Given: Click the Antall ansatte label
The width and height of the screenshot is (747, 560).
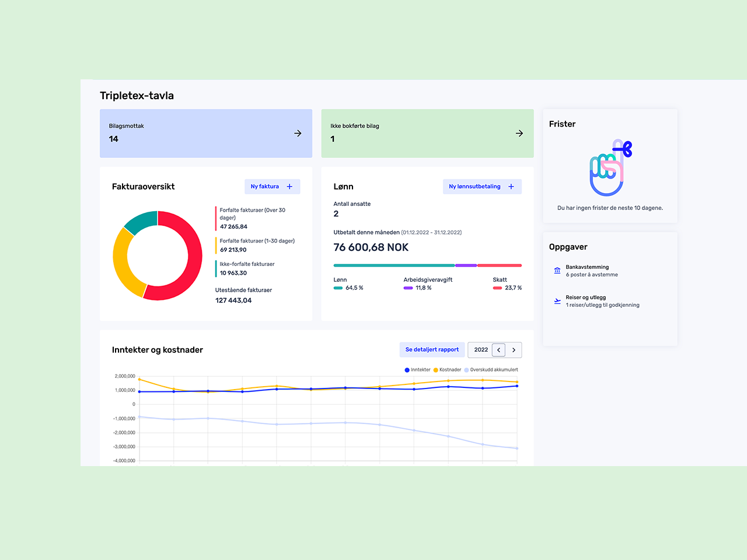Looking at the screenshot, I should 352,204.
